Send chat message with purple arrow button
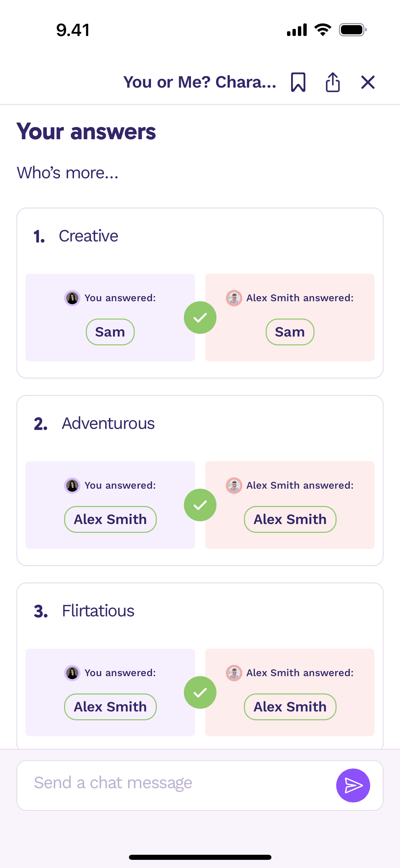The height and width of the screenshot is (868, 400). point(353,785)
